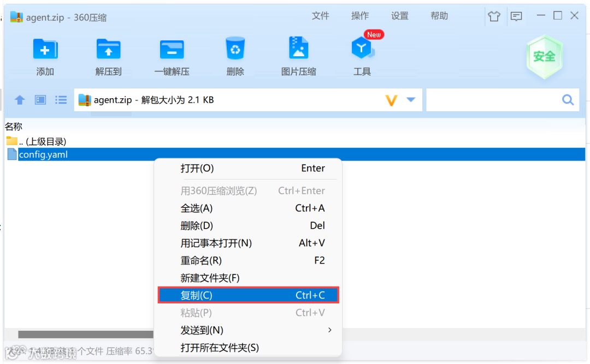This screenshot has height=364, width=590.
Task: Click the praise/like icon in title bar
Action: (x=494, y=17)
